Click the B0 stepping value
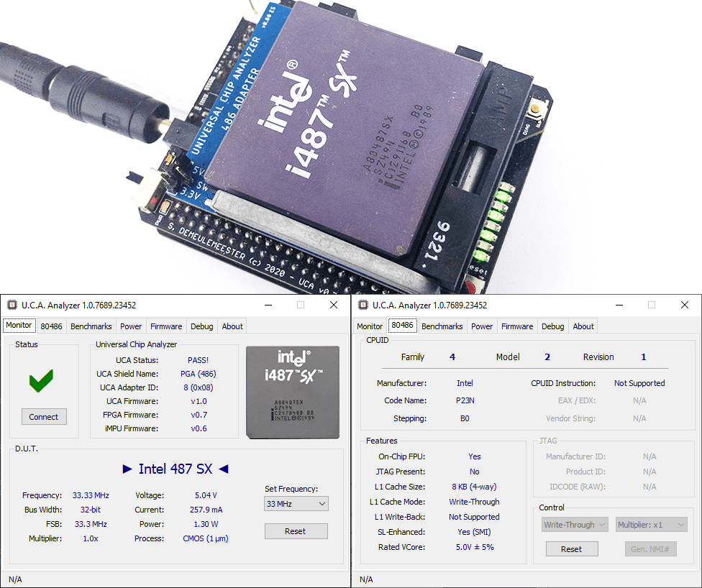The image size is (702, 588). point(465,418)
